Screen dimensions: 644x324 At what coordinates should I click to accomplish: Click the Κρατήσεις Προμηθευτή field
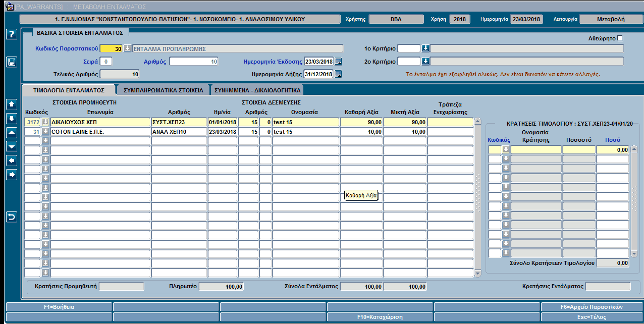121,287
